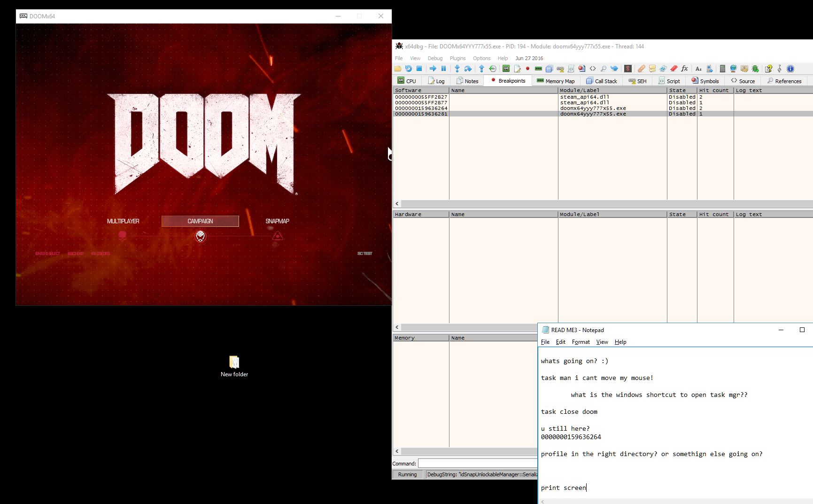Screen dimensions: 813x504
Task: Click the triangle icon under SNAPMAP
Action: (278, 235)
